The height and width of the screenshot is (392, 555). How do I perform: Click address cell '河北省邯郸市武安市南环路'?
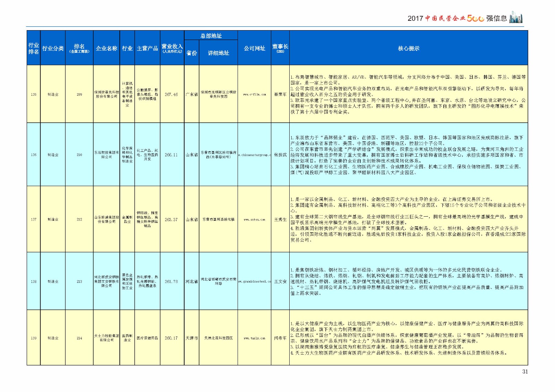pyautogui.click(x=219, y=281)
